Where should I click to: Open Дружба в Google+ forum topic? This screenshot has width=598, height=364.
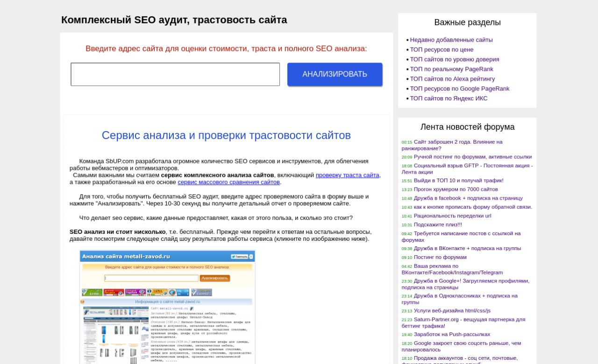coord(465,284)
